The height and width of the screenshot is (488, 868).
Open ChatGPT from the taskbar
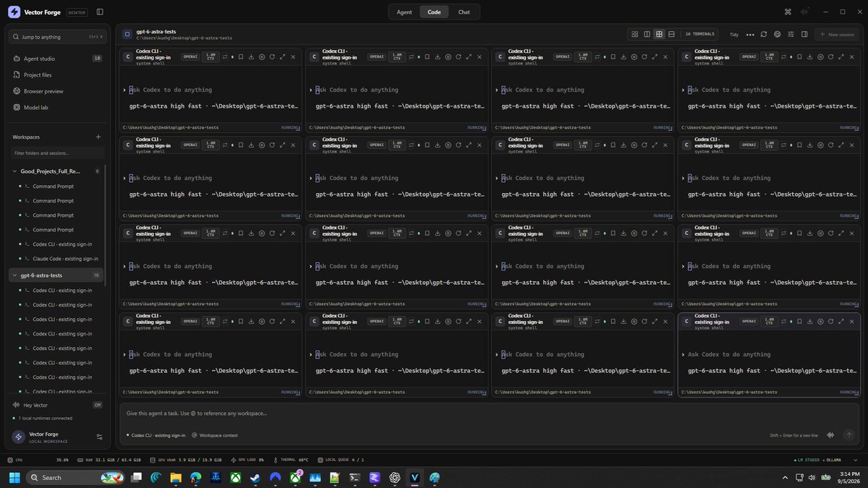coord(395,477)
